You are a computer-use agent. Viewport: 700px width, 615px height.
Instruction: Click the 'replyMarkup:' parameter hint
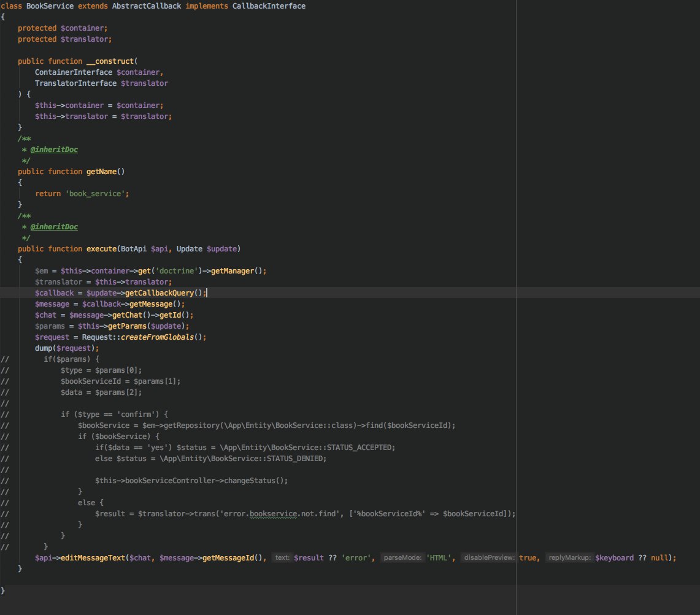pos(570,558)
